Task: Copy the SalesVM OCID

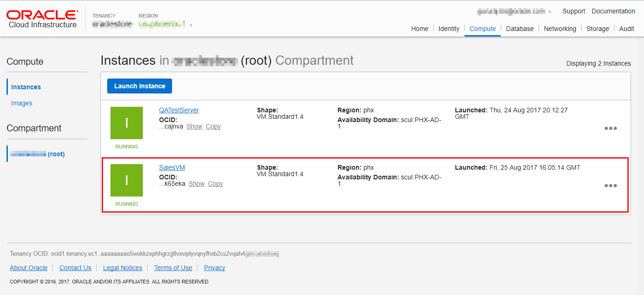Action: [x=215, y=184]
